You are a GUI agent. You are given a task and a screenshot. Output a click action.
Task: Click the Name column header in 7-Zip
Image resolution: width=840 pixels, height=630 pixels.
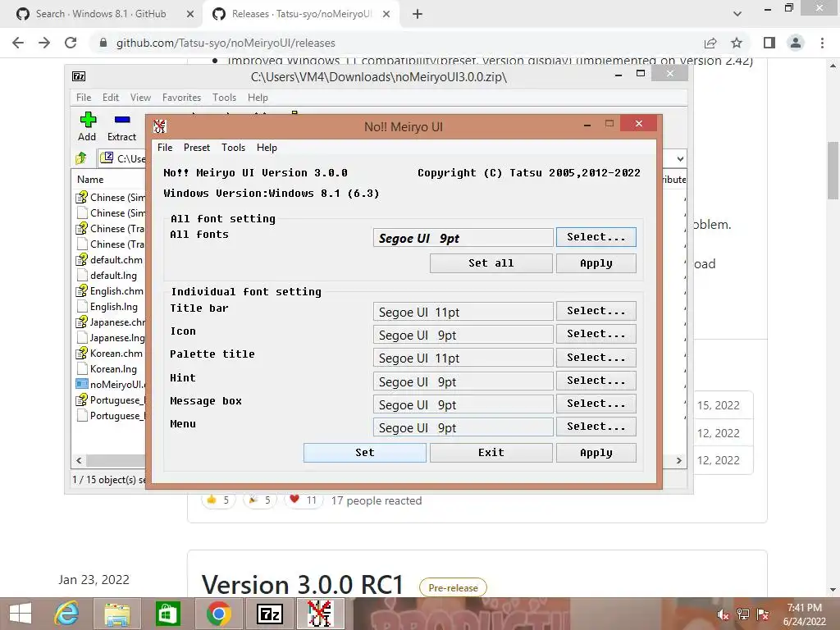[x=90, y=180]
